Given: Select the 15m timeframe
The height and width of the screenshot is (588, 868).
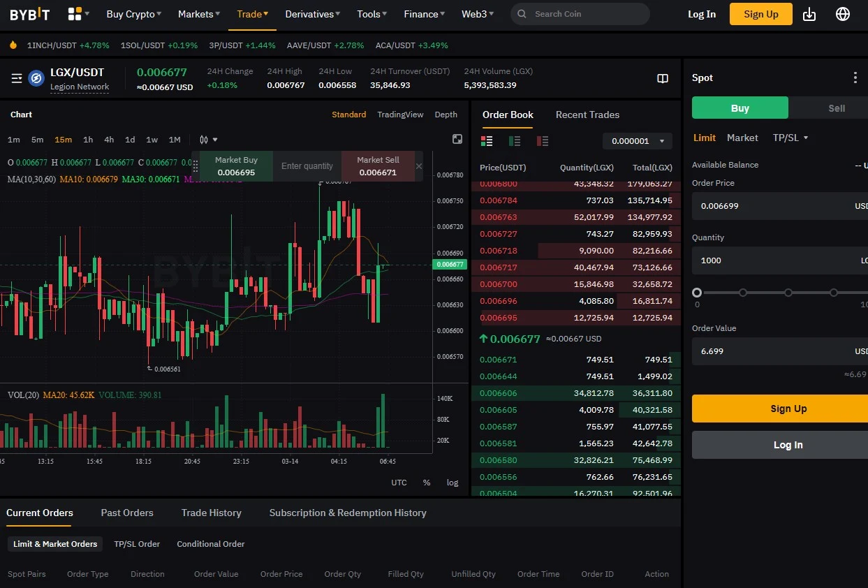Looking at the screenshot, I should [63, 140].
